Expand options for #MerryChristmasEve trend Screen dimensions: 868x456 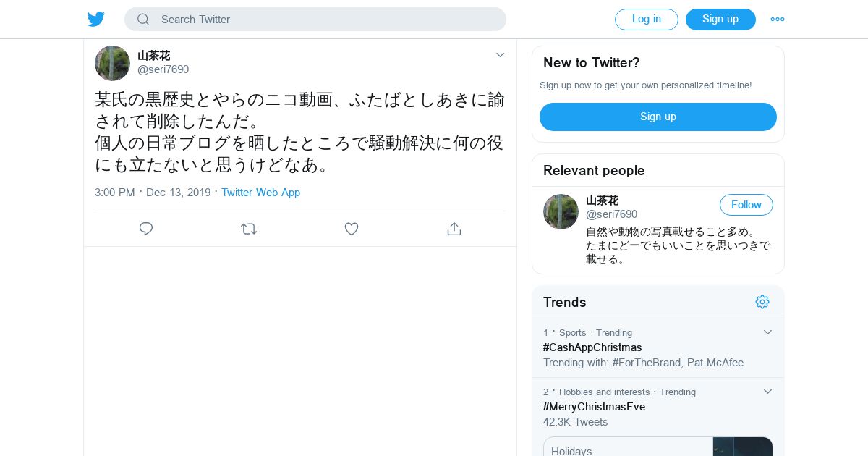click(767, 392)
